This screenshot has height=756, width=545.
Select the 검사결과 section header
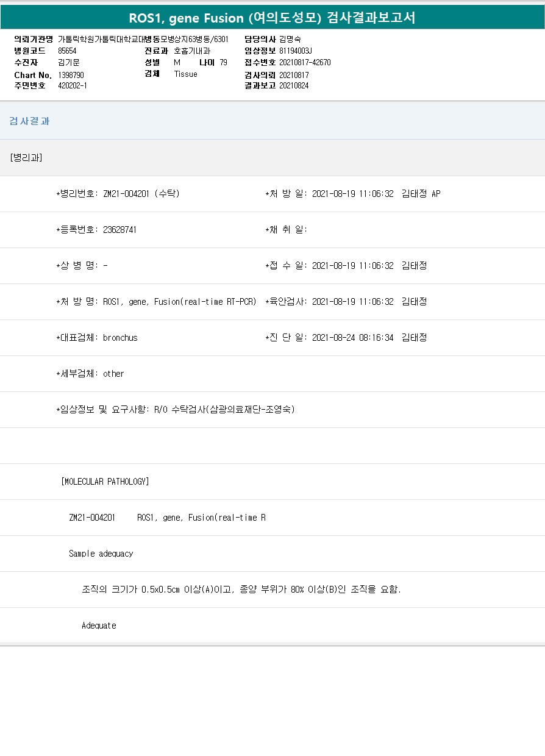point(29,121)
